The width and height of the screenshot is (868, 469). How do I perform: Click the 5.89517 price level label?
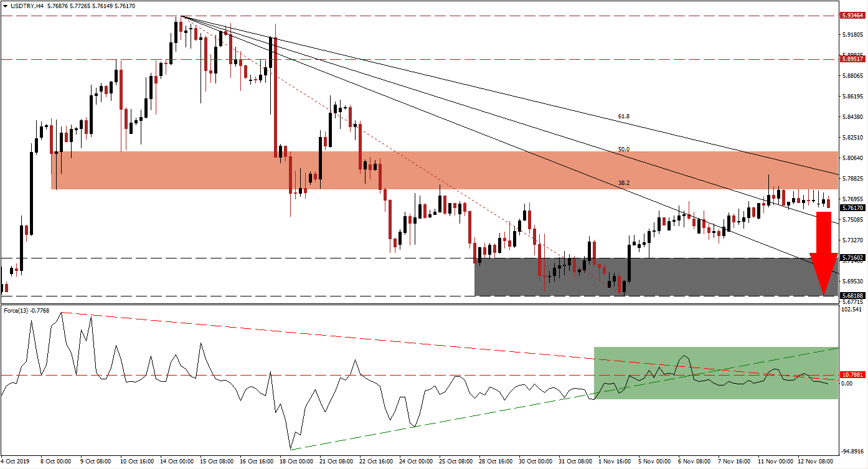pyautogui.click(x=852, y=59)
